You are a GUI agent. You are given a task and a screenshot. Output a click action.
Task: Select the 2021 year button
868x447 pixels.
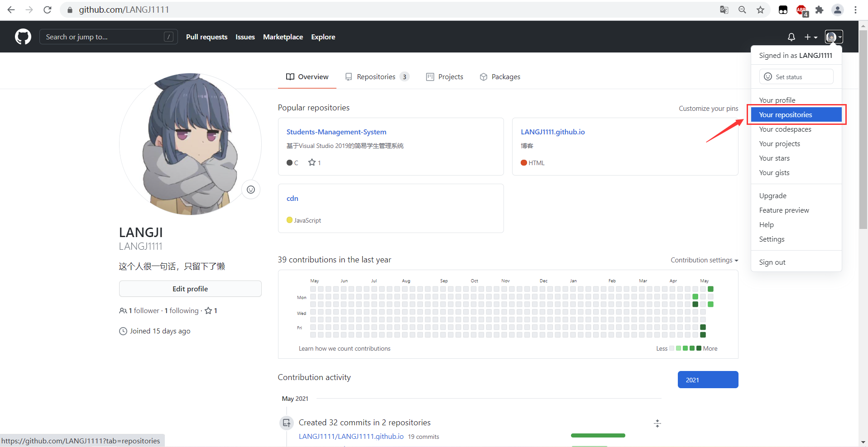[x=708, y=380]
